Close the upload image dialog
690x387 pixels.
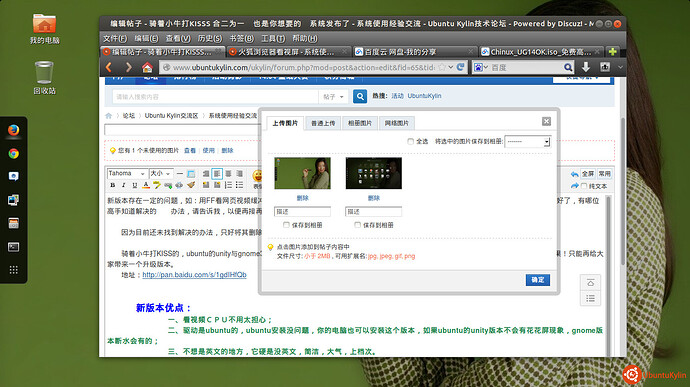(546, 122)
